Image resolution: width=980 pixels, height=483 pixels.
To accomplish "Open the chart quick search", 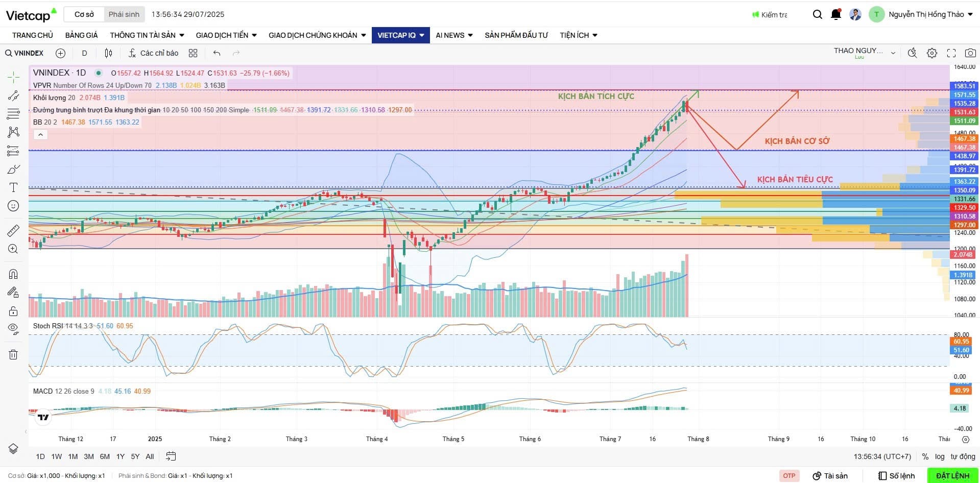I will pyautogui.click(x=912, y=53).
